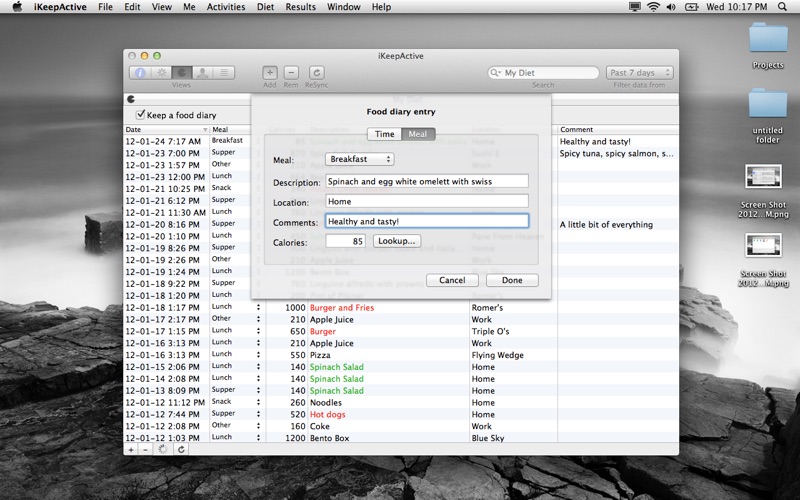Select the person profile view icon
This screenshot has width=800, height=500.
tap(203, 73)
